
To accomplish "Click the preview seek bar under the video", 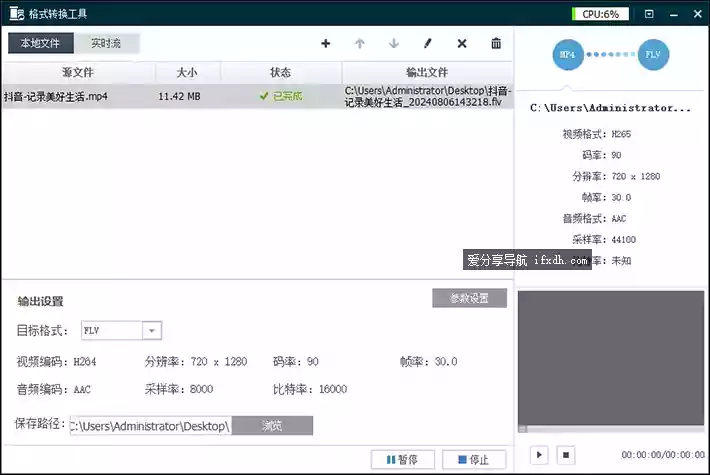I will 611,429.
